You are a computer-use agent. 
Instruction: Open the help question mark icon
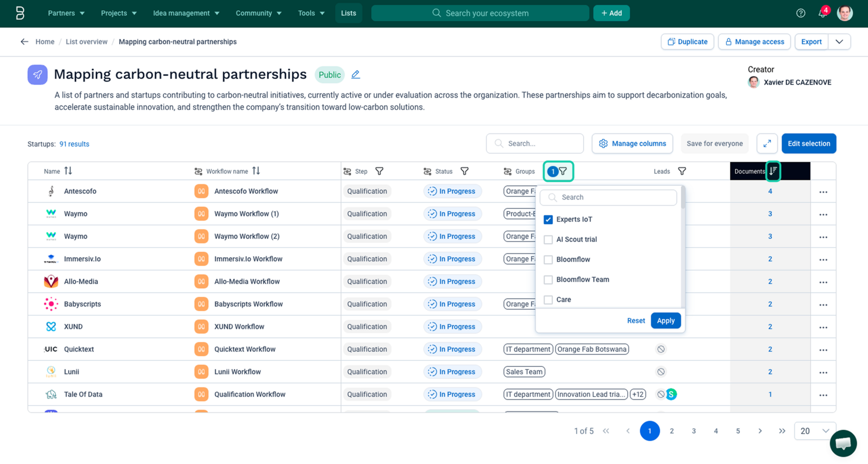coord(801,13)
